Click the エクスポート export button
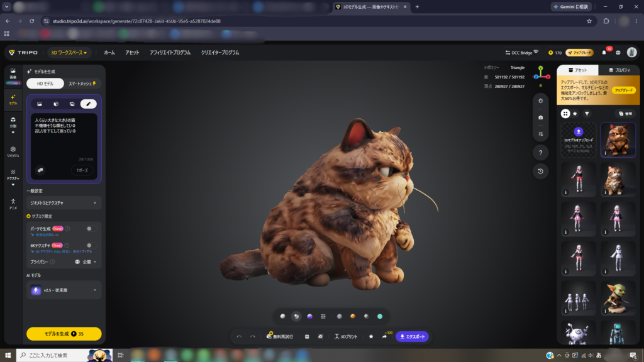Viewport: 644px width, 362px height. pos(413,337)
